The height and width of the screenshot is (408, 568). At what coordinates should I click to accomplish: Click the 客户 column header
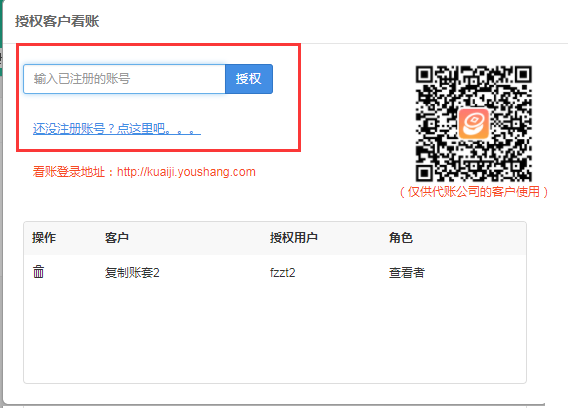click(x=117, y=238)
